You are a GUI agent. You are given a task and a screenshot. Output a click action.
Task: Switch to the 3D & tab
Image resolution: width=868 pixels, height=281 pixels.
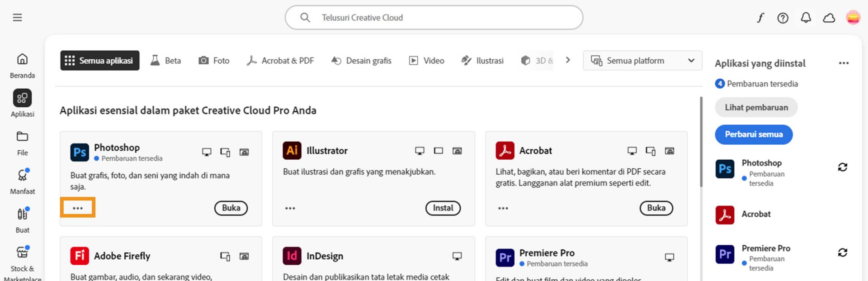click(x=537, y=61)
